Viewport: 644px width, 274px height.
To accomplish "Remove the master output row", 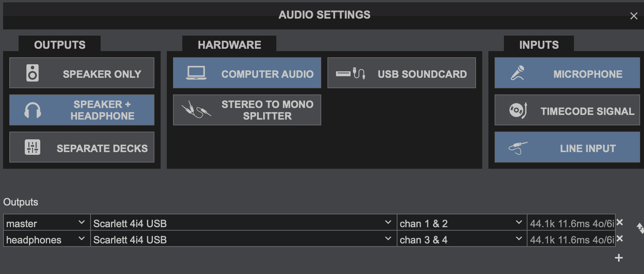I will click(x=620, y=222).
